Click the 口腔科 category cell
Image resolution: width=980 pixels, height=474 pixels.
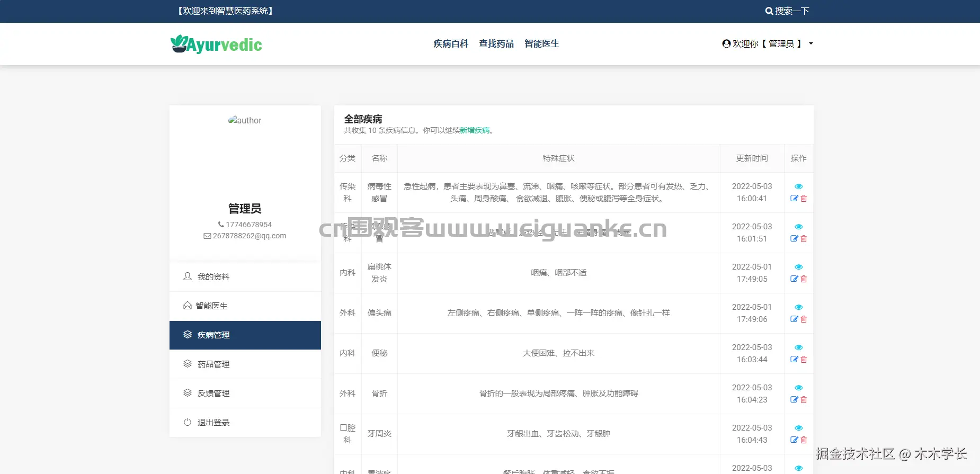pyautogui.click(x=348, y=434)
